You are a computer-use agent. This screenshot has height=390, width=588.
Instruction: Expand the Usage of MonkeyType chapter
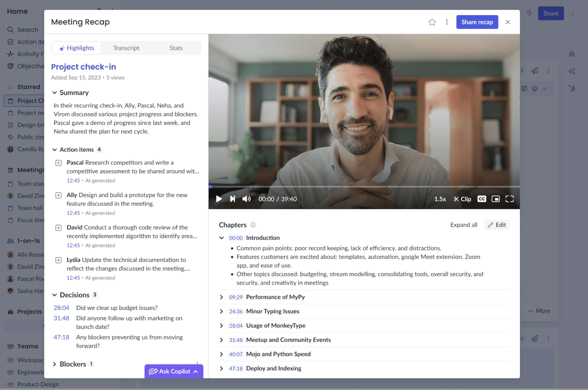pos(221,326)
